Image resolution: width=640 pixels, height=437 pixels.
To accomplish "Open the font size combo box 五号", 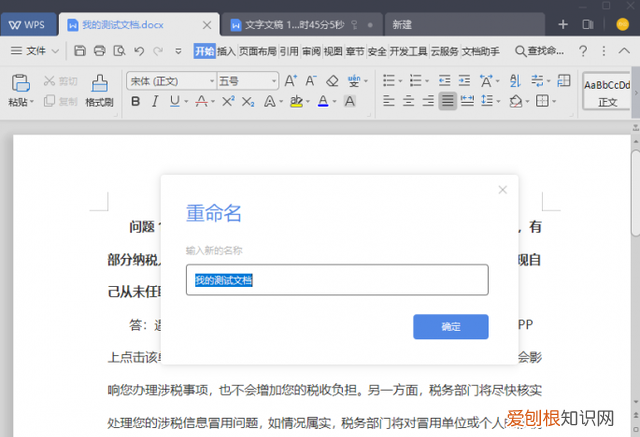I will pyautogui.click(x=248, y=81).
